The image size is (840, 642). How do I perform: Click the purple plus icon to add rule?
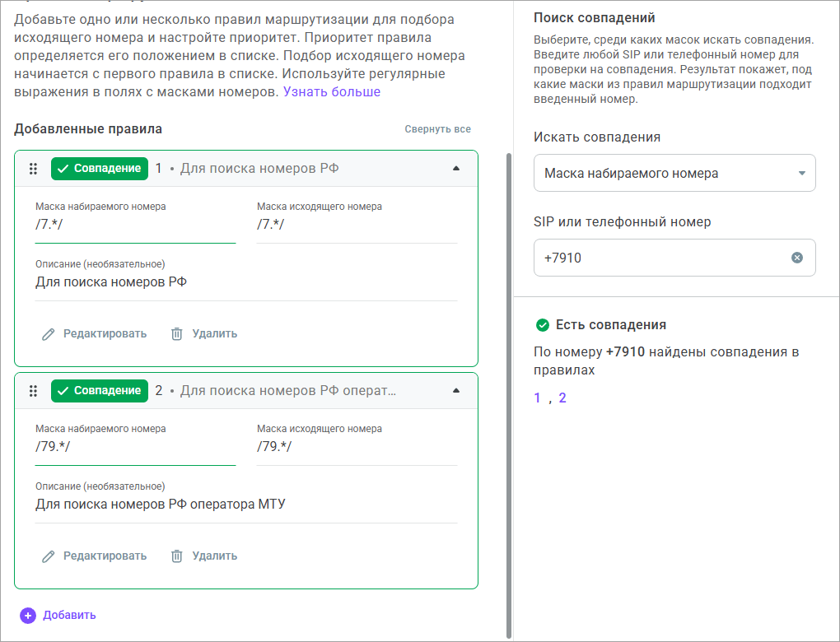click(28, 615)
